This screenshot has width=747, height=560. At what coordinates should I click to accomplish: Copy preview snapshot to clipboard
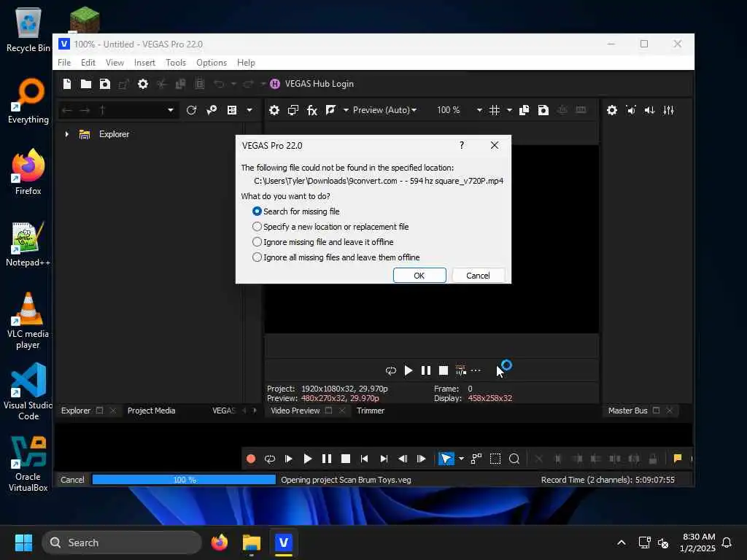(x=524, y=111)
